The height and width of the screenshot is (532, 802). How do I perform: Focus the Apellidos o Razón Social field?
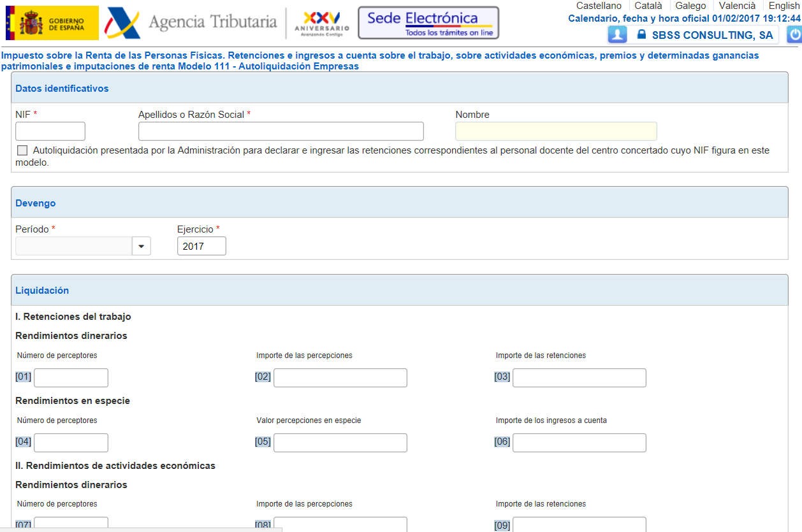281,131
